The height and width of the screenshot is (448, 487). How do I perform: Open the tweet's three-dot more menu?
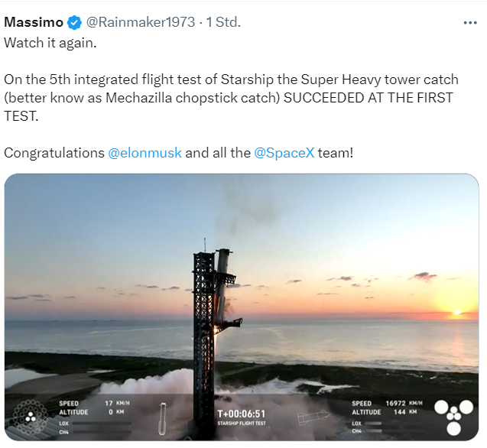pyautogui.click(x=470, y=23)
